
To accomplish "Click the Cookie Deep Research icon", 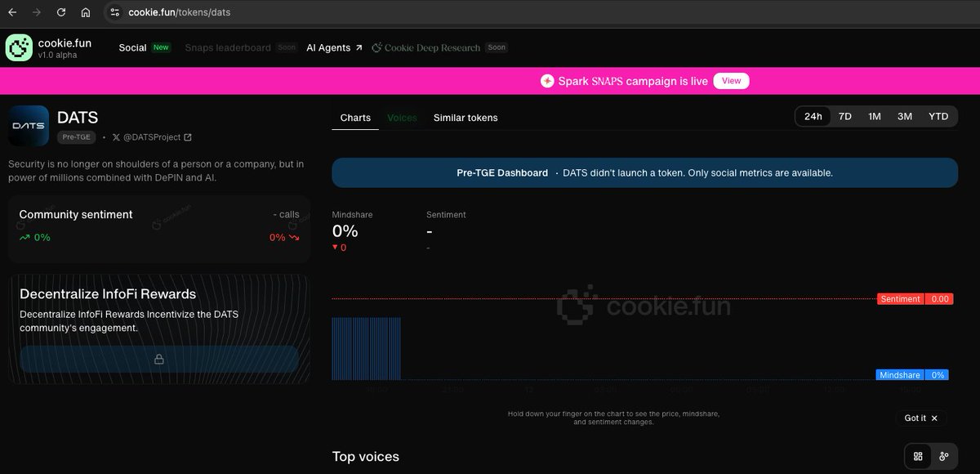I will click(x=376, y=47).
